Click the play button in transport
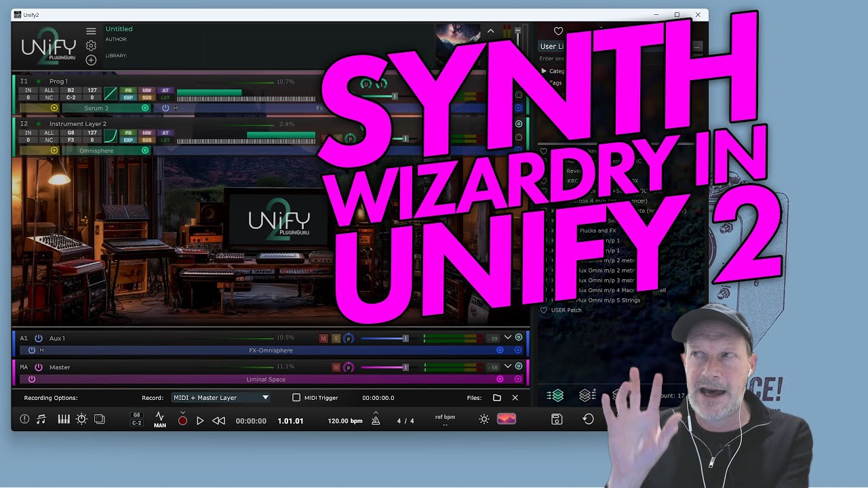The height and width of the screenshot is (488, 868). 200,421
